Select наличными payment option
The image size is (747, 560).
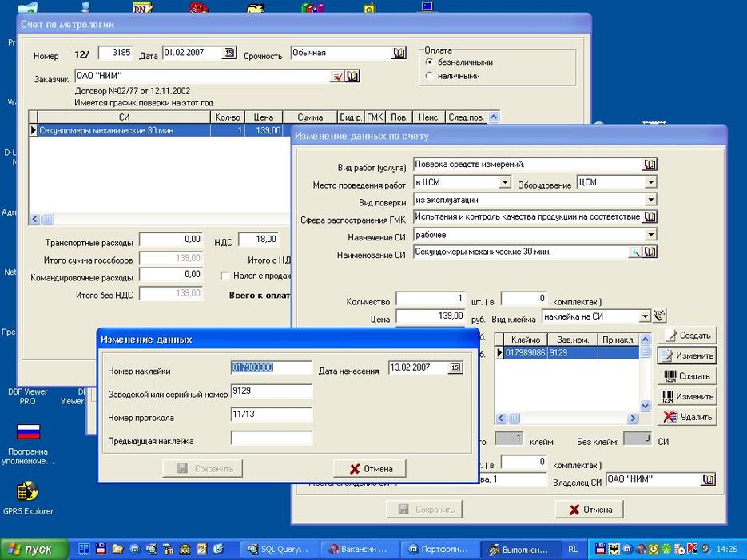point(429,76)
